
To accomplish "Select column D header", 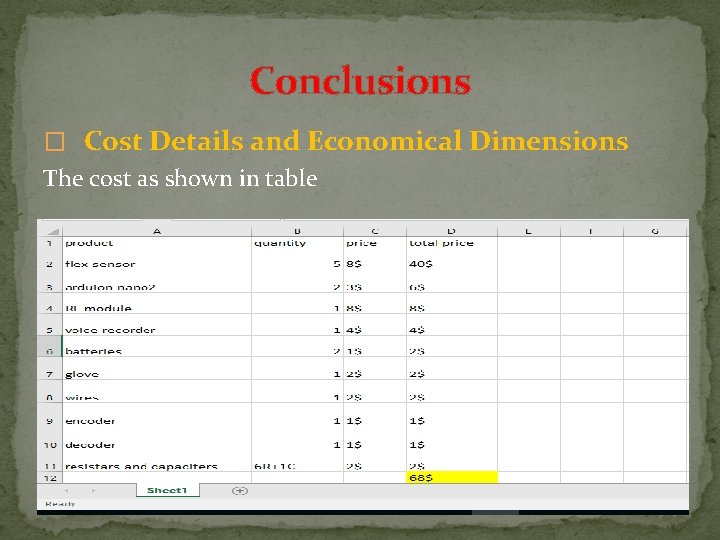I will tap(452, 231).
